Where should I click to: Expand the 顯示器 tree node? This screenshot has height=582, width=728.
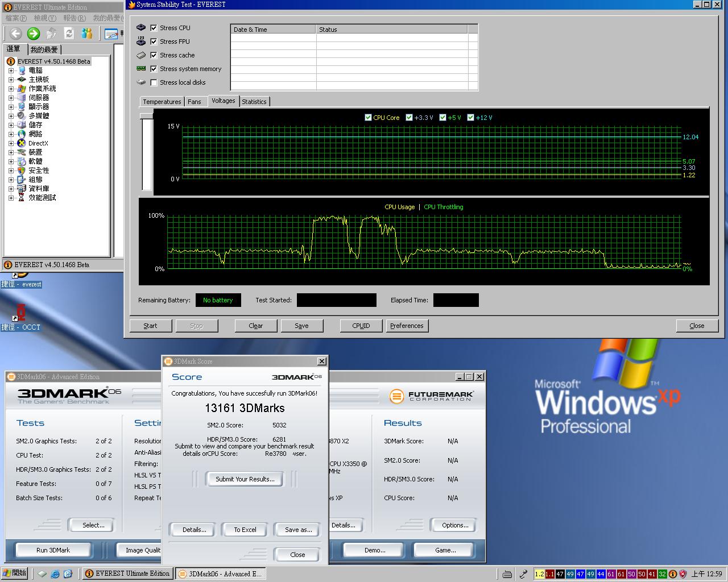tap(11, 107)
